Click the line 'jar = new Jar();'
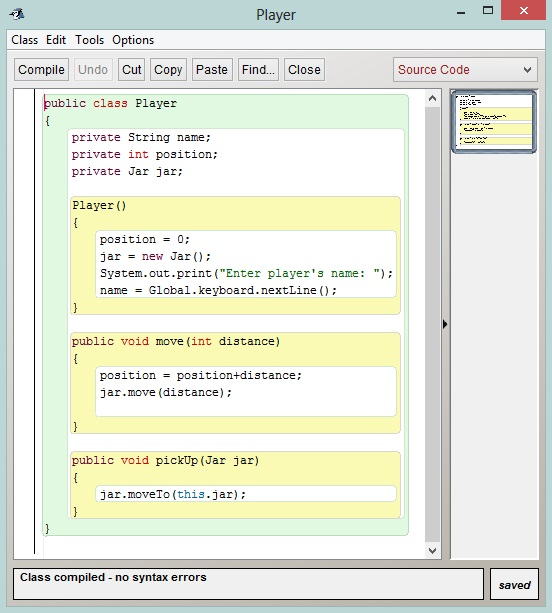The height and width of the screenshot is (613, 552). (155, 256)
